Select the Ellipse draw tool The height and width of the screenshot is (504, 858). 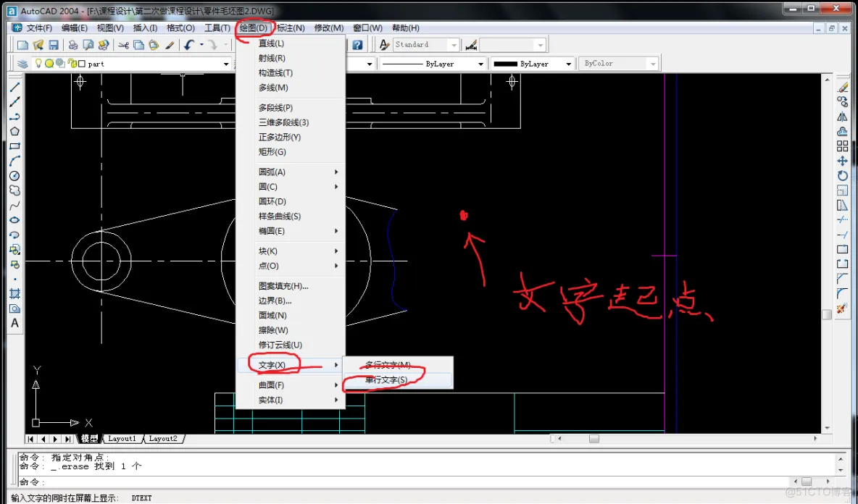coord(14,219)
